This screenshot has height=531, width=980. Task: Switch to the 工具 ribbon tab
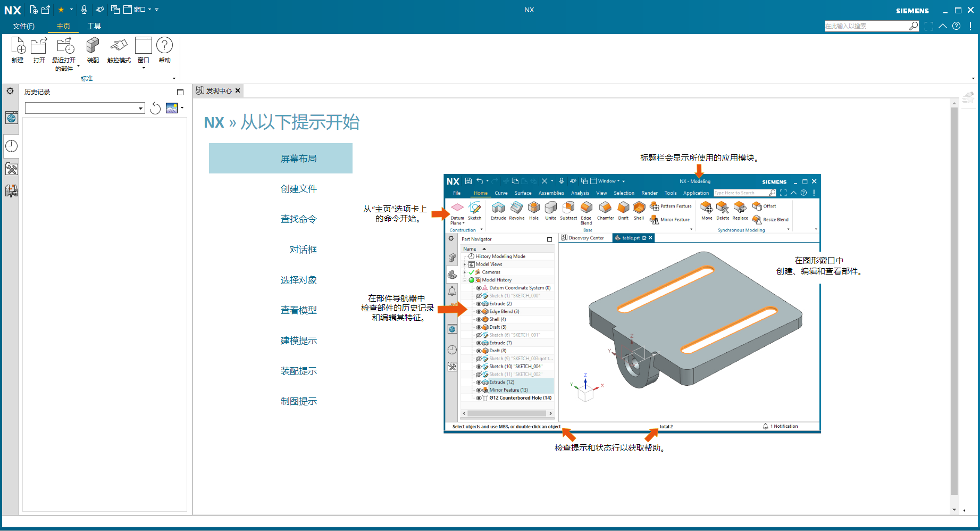(94, 26)
